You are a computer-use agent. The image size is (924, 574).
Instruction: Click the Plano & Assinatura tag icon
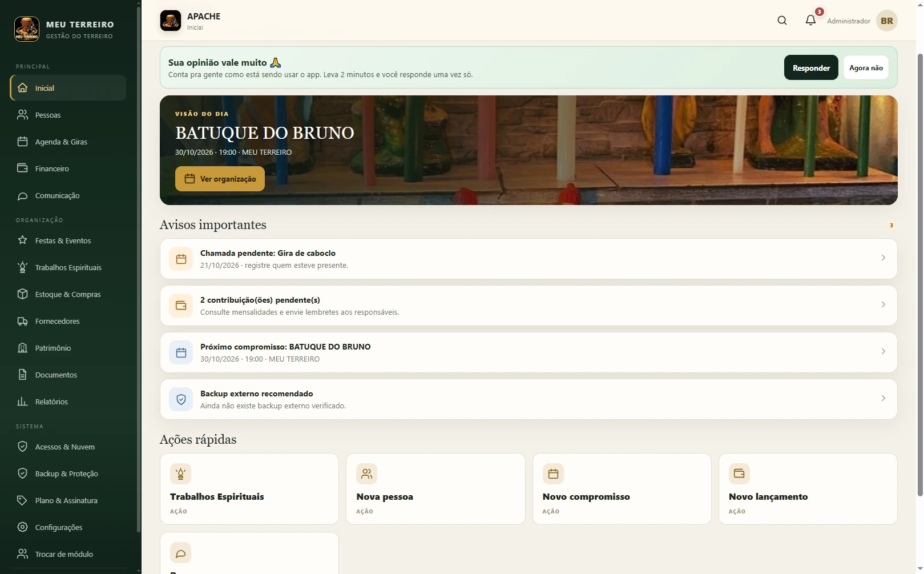[x=22, y=500]
